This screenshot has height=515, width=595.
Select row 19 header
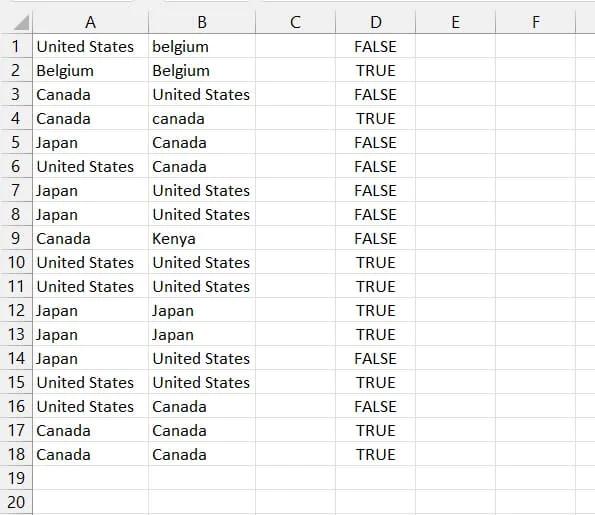click(16, 478)
